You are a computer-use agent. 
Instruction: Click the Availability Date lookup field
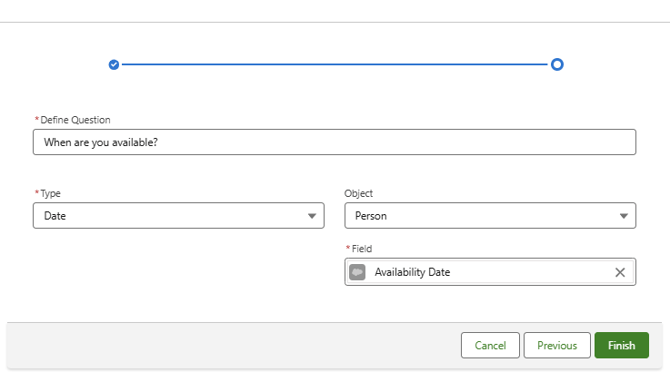point(490,272)
